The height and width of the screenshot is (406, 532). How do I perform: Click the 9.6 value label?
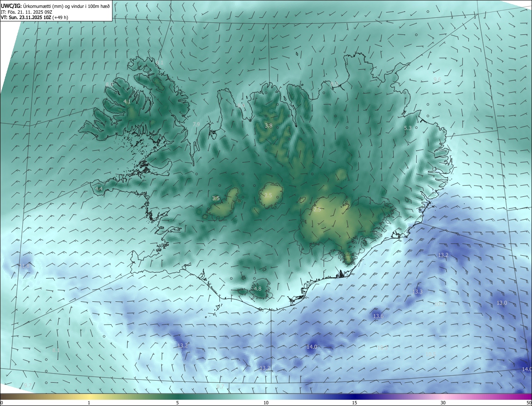point(437,80)
